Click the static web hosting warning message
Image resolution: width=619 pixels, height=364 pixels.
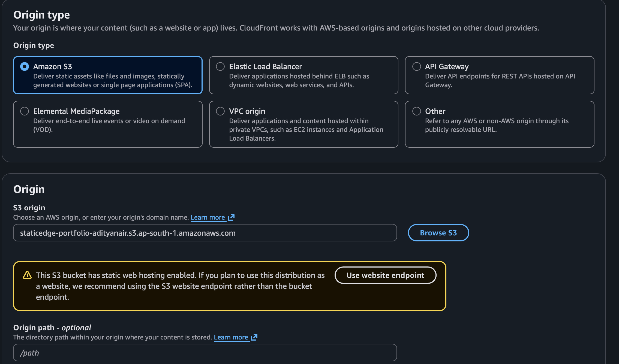pyautogui.click(x=180, y=286)
